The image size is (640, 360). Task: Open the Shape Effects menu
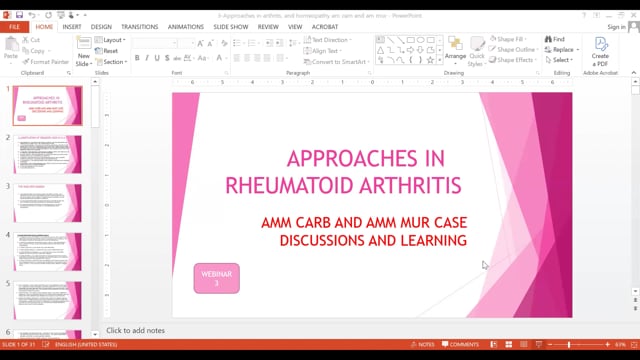tap(513, 60)
